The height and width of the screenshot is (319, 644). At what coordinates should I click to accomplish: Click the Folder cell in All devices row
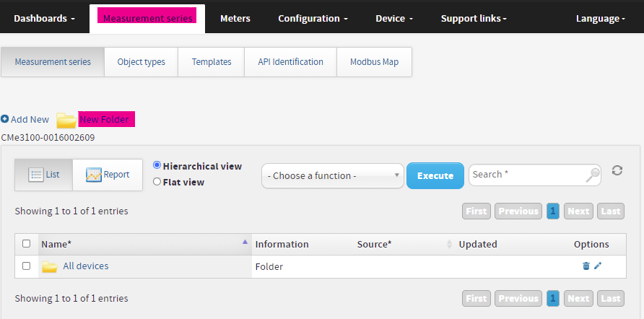pos(269,267)
